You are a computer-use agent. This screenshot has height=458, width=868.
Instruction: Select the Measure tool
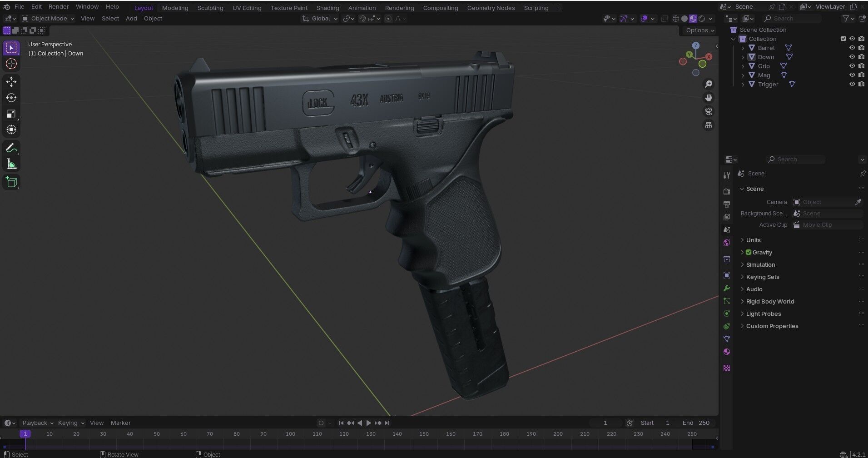pyautogui.click(x=11, y=164)
